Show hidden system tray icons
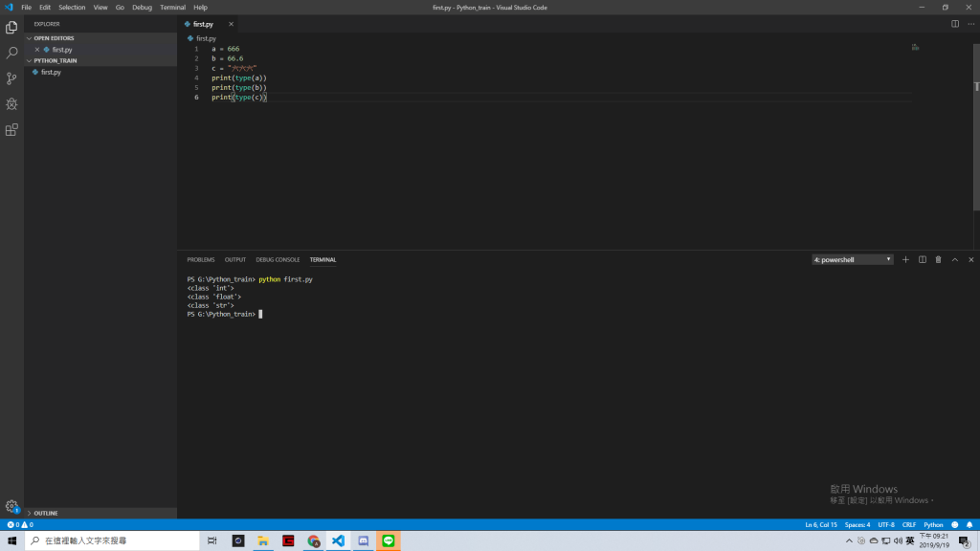The image size is (980, 551). pos(849,541)
